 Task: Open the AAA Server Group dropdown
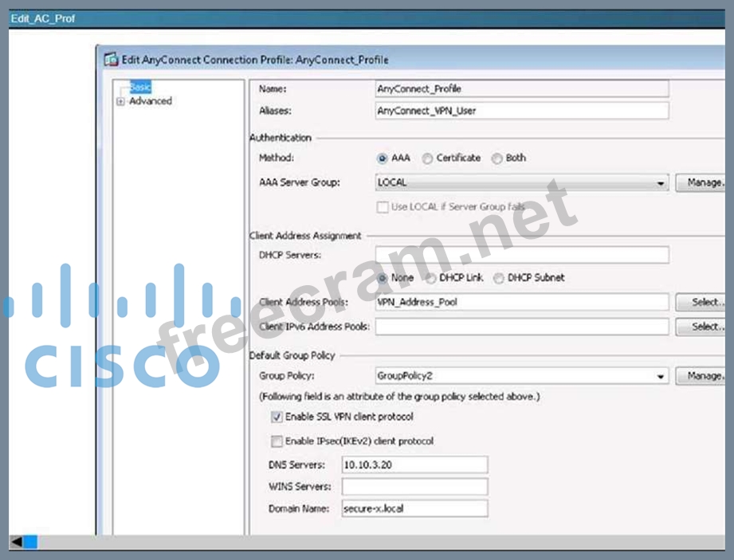tap(661, 183)
